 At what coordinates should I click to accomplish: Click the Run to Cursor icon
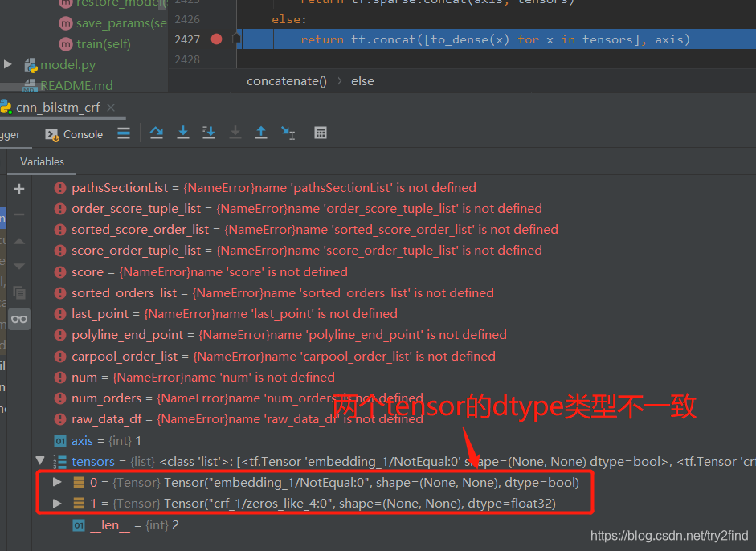click(x=288, y=133)
